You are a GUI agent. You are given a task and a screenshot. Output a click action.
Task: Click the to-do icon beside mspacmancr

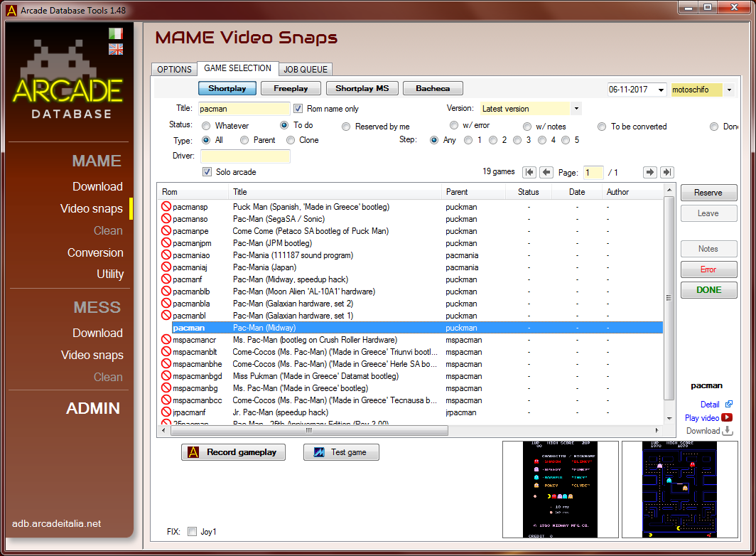pos(166,340)
